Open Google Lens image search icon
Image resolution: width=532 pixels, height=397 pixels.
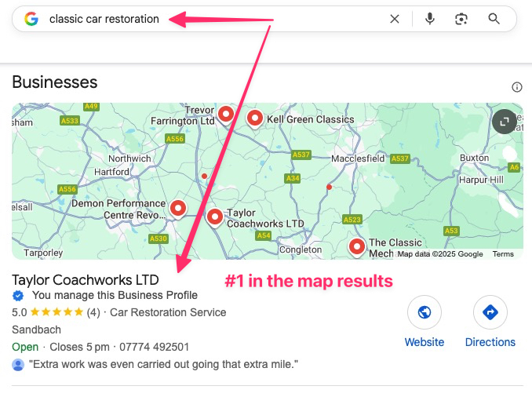(461, 19)
